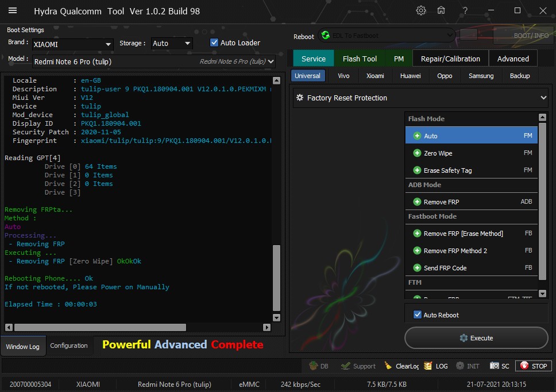
Task: Click the green reboot refresh icon
Action: [325, 36]
